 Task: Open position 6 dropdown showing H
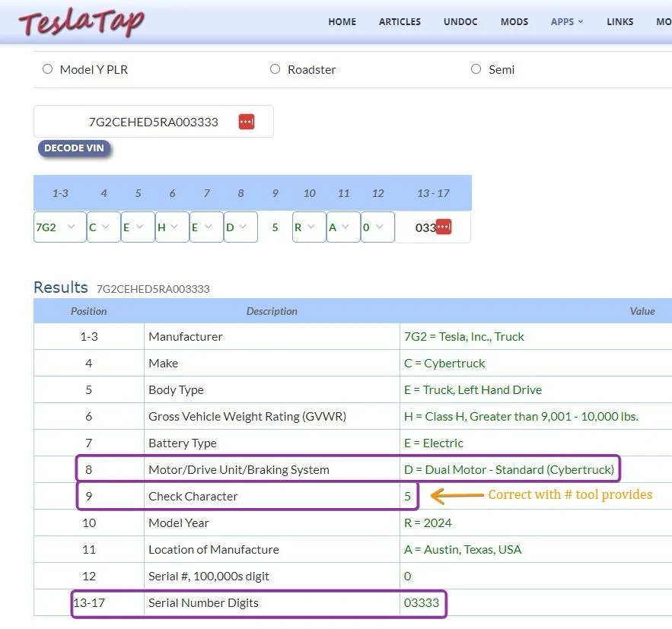tap(172, 227)
